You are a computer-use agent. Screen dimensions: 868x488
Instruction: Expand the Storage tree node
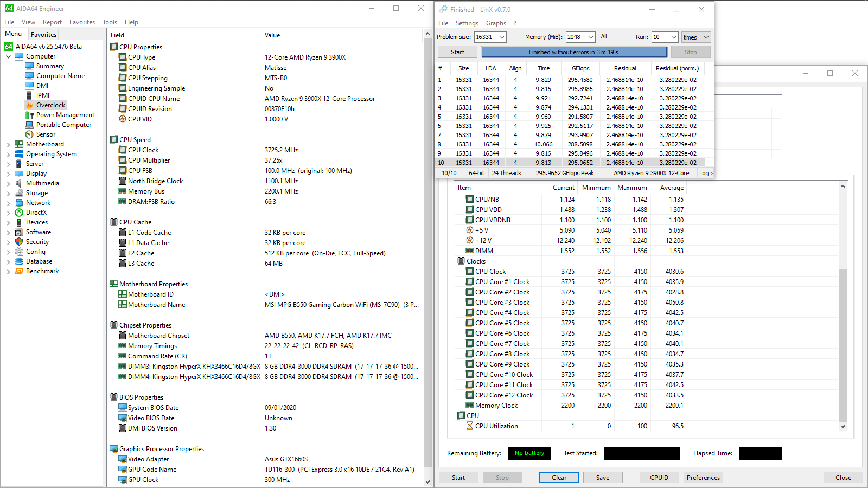8,193
